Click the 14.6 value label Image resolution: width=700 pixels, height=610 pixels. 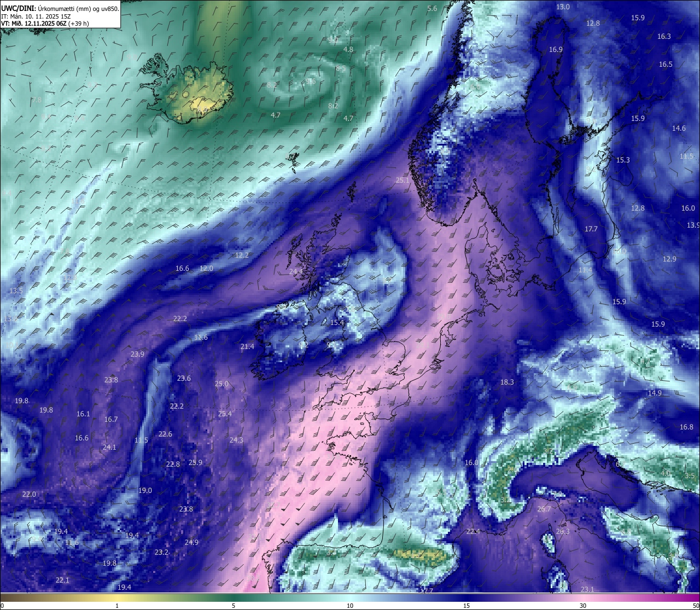coord(679,128)
